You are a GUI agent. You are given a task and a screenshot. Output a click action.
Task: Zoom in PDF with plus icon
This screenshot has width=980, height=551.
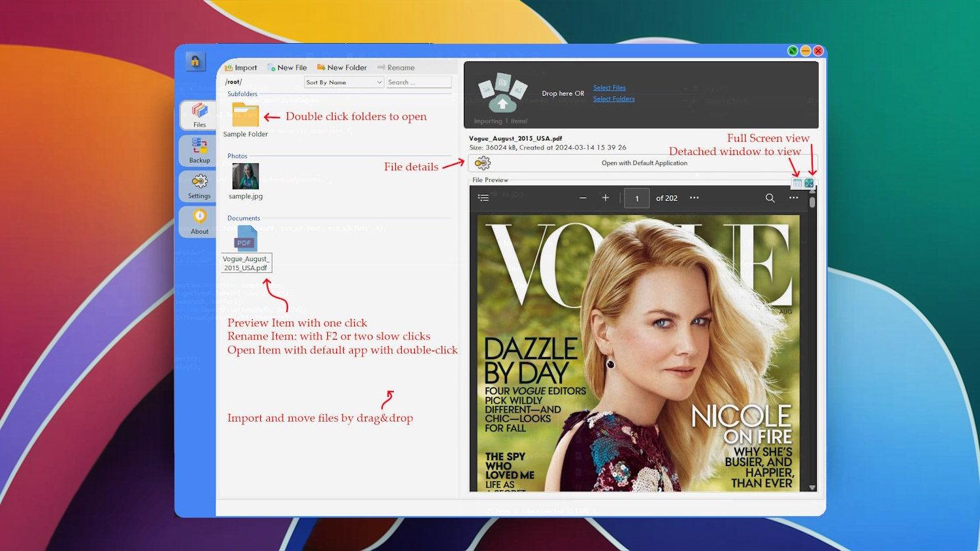tap(606, 198)
